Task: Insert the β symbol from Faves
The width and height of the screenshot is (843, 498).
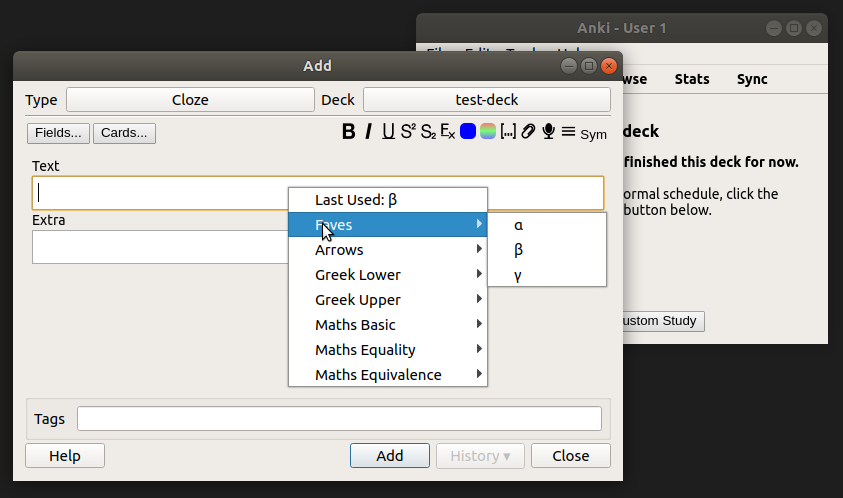Action: coord(547,250)
